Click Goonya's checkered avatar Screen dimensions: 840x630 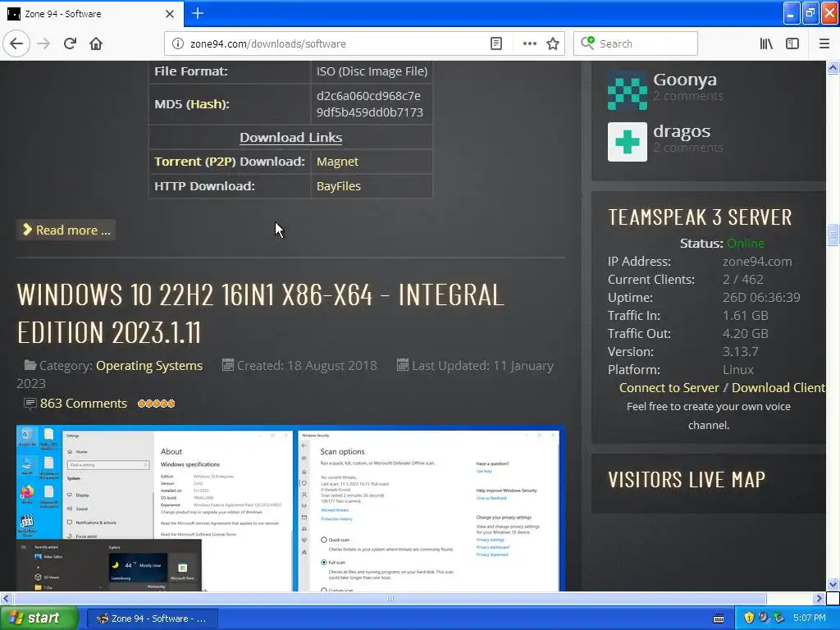[x=628, y=90]
